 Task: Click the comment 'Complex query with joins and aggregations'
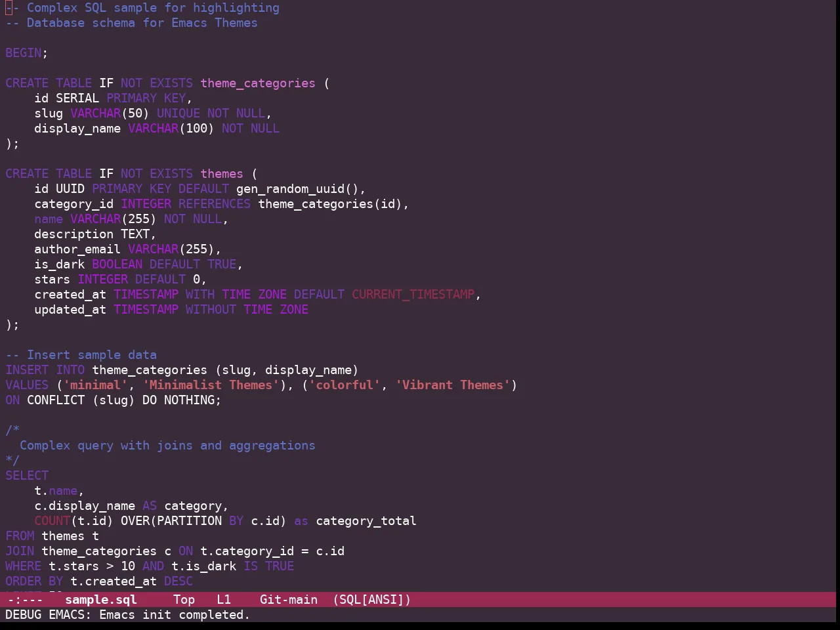167,445
